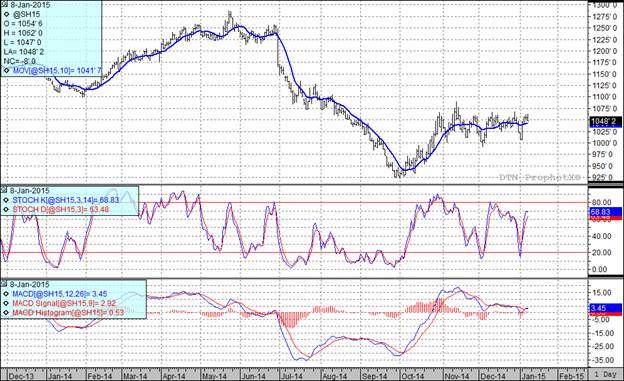Click the diamond marker before @SH15
The width and height of the screenshot is (624, 381).
[x=6, y=15]
